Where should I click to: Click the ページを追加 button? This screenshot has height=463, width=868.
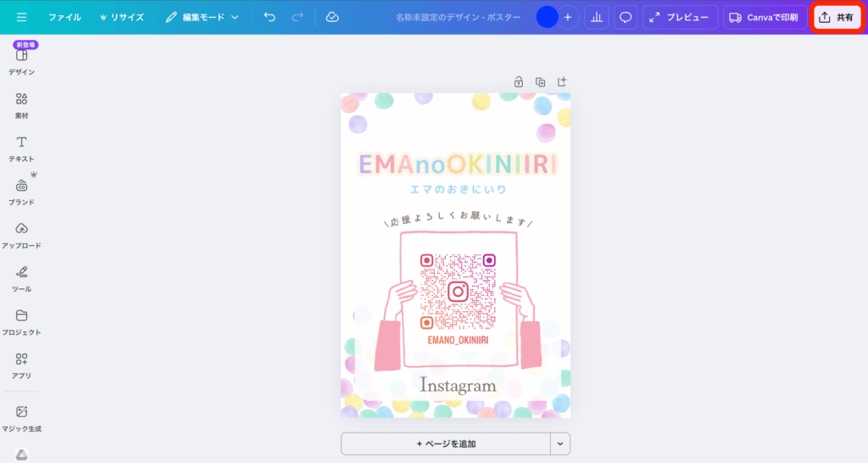[446, 443]
